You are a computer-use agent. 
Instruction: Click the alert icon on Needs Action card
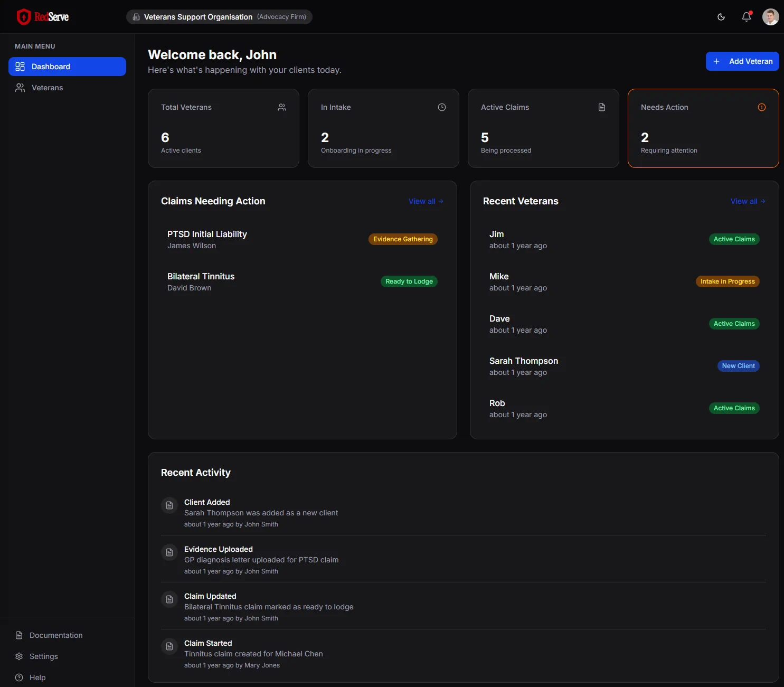coord(762,107)
